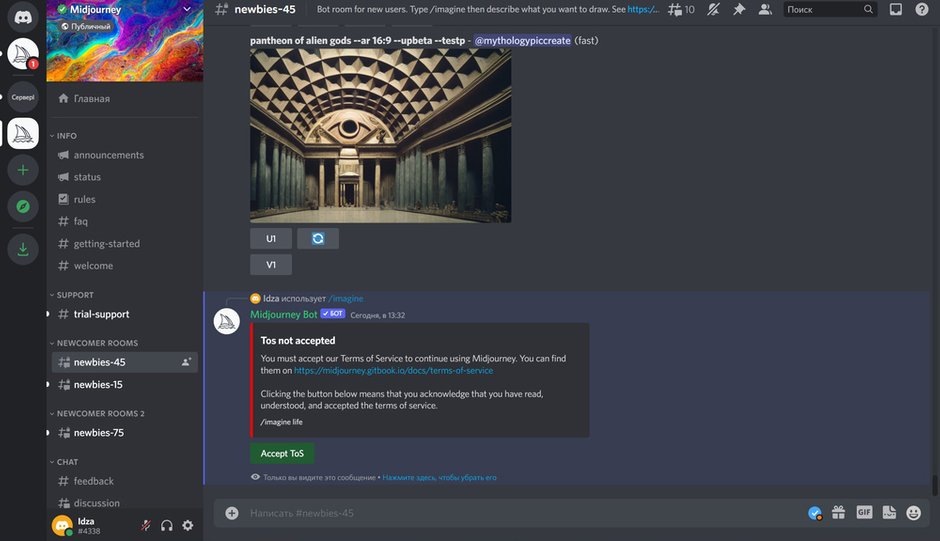
Task: Download apps icon in server rail
Action: (x=23, y=249)
